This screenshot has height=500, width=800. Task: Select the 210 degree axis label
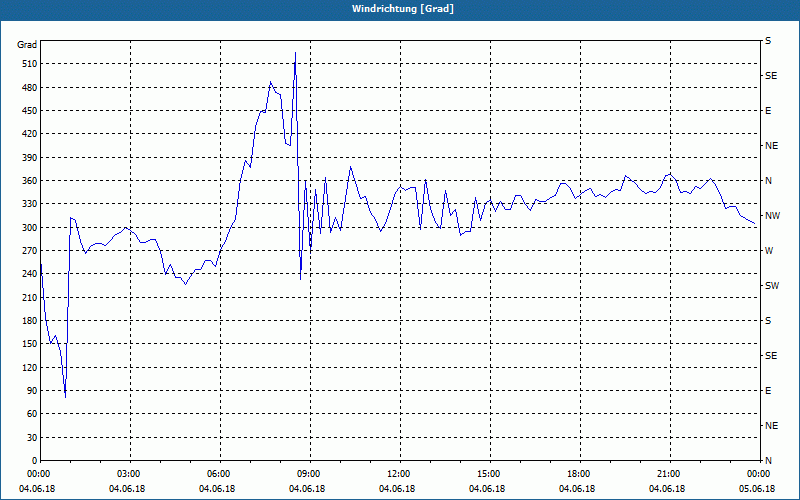coord(30,297)
